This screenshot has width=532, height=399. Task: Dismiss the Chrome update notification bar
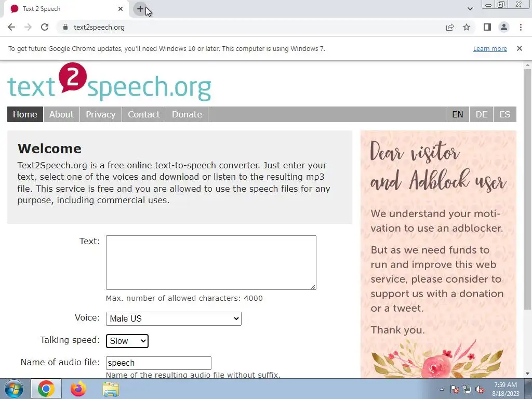(x=520, y=48)
